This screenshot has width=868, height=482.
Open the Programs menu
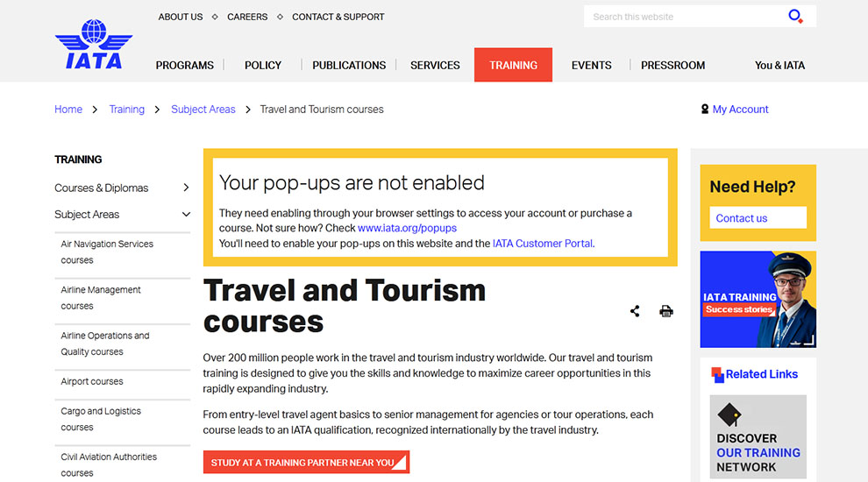(184, 66)
